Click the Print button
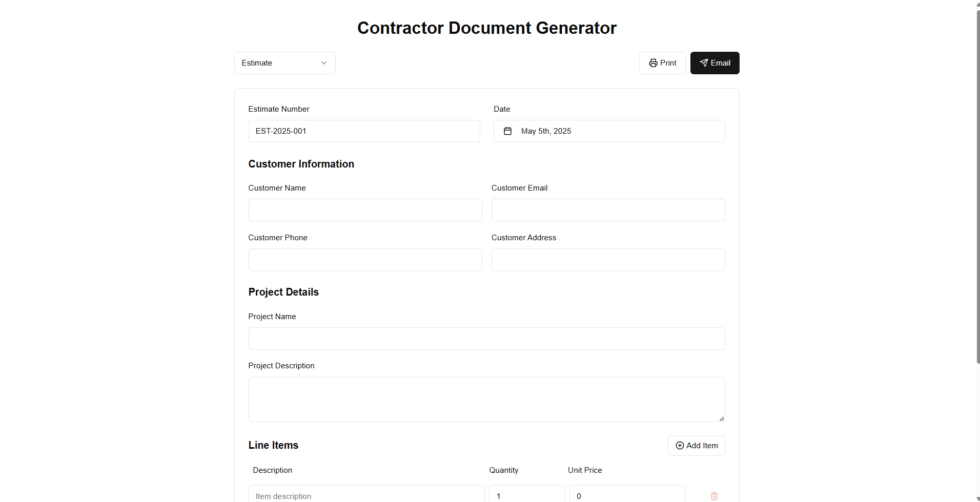This screenshot has height=502, width=980. pos(662,62)
